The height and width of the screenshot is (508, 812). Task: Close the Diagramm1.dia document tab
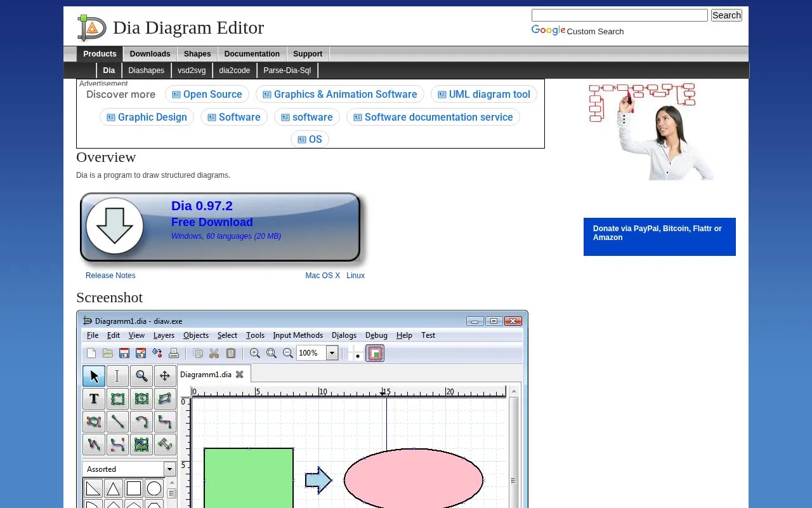tap(240, 374)
